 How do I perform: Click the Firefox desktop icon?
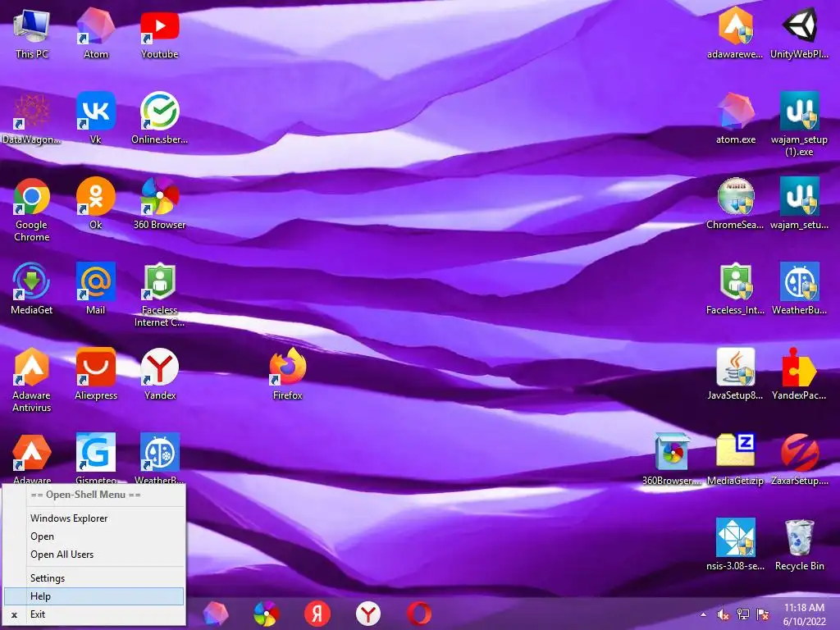(x=288, y=374)
